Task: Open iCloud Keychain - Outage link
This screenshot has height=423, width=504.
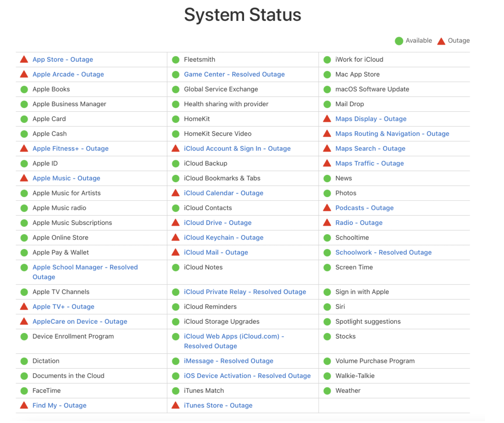Action: tap(224, 238)
